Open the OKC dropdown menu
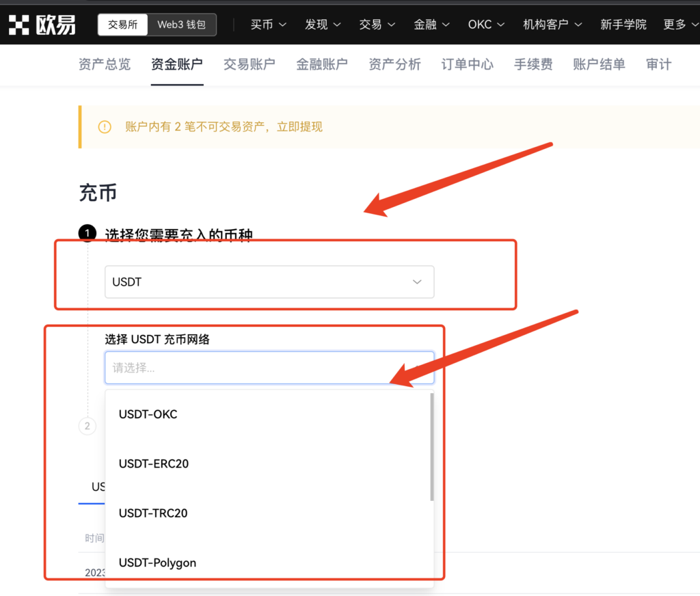The width and height of the screenshot is (700, 596). point(486,25)
